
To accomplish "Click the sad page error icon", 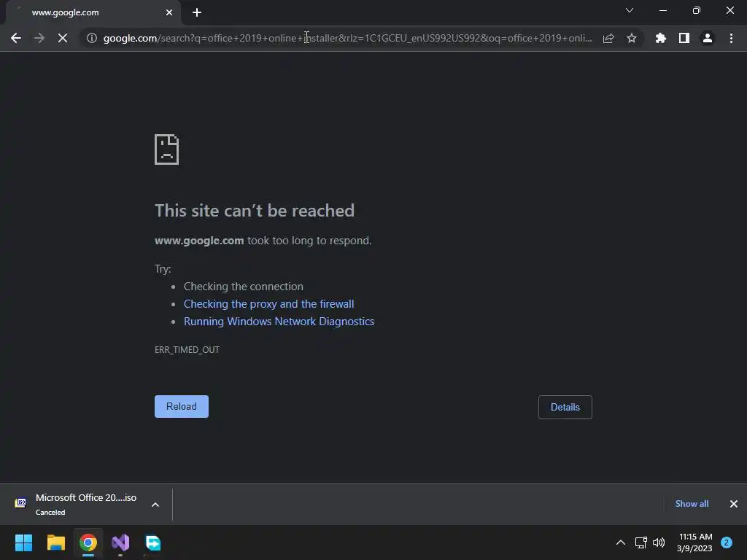I will click(167, 149).
